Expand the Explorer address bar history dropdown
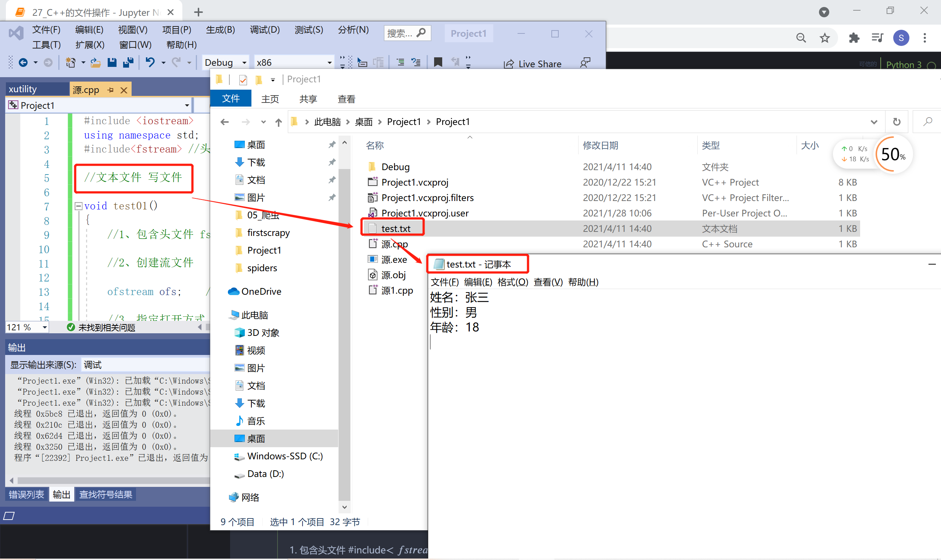This screenshot has height=560, width=941. coord(873,122)
